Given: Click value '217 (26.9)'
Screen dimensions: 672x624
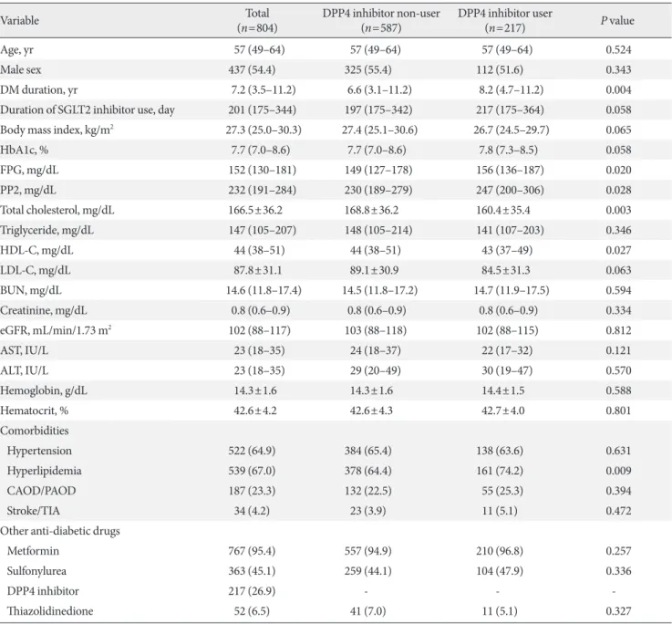Looking at the screenshot, I should pos(252,591).
